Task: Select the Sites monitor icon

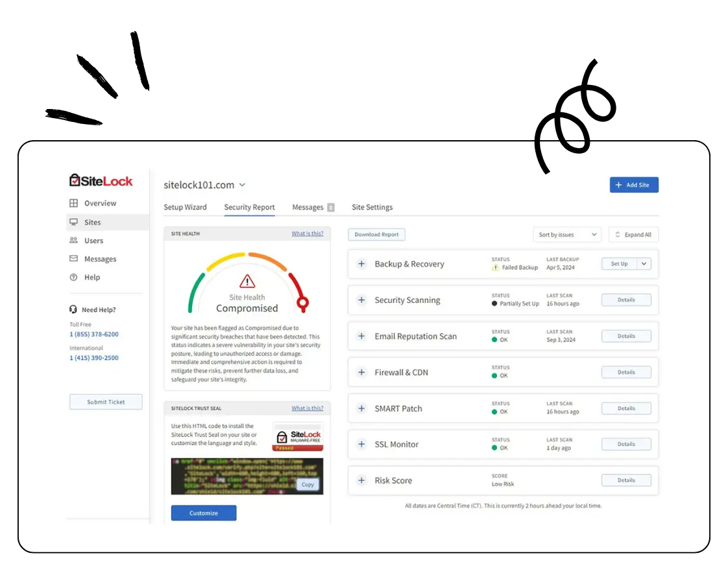Action: [x=73, y=222]
